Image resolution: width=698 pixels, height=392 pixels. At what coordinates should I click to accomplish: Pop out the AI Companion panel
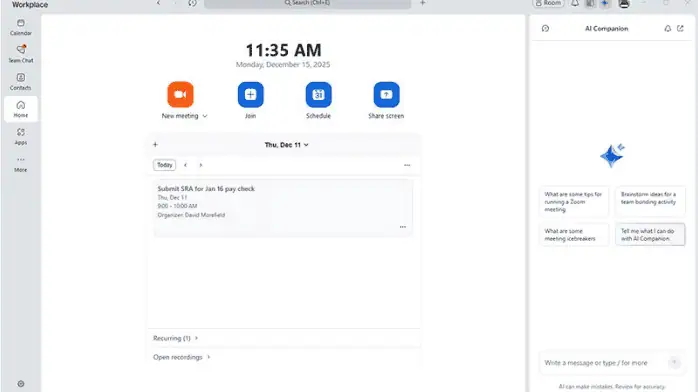coord(680,28)
